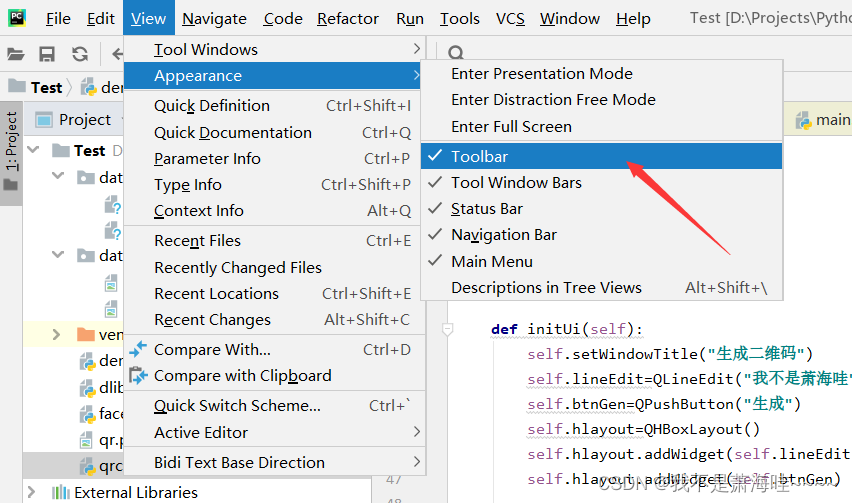This screenshot has width=852, height=503.
Task: Click the setWindowTitle code line
Action: tap(669, 354)
